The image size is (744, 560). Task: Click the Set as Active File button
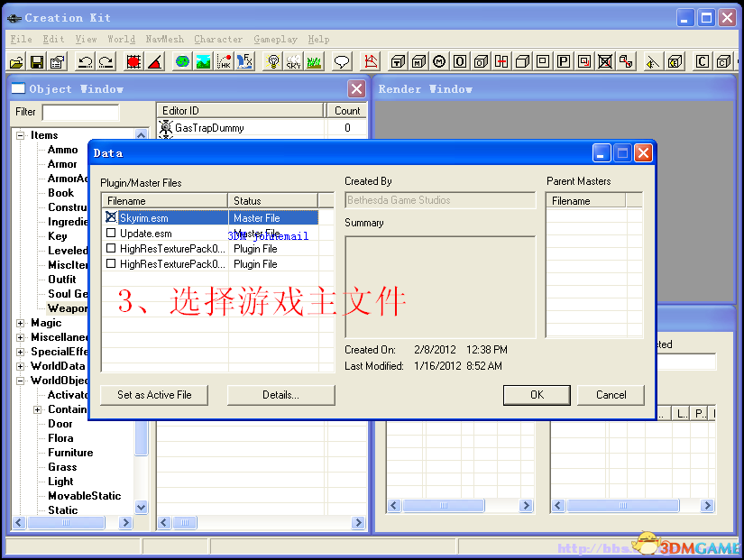click(154, 395)
